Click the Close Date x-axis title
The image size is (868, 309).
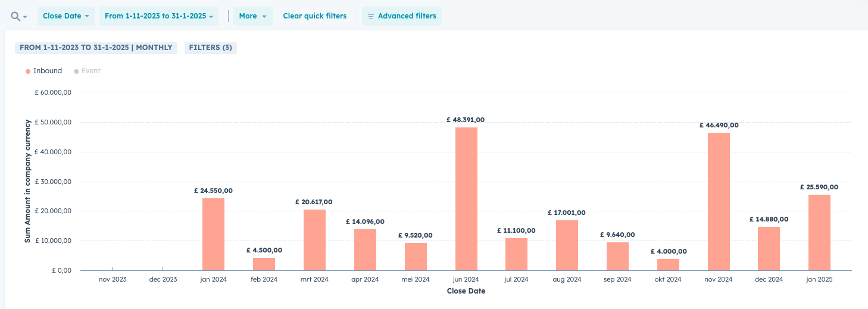(466, 291)
